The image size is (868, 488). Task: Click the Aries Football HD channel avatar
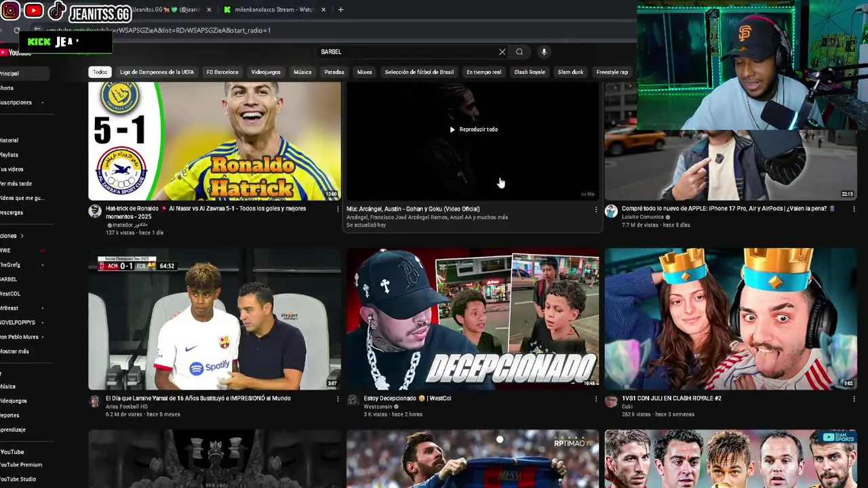pos(95,401)
